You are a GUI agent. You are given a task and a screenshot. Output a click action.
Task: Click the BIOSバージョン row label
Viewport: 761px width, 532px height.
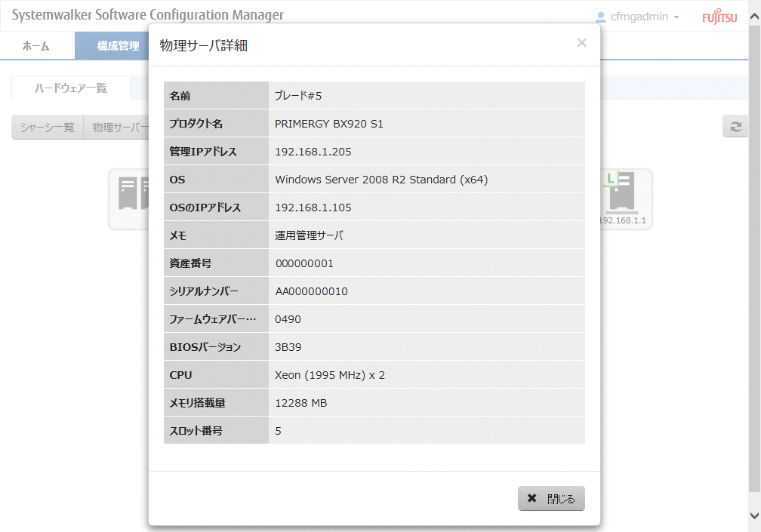click(x=205, y=347)
